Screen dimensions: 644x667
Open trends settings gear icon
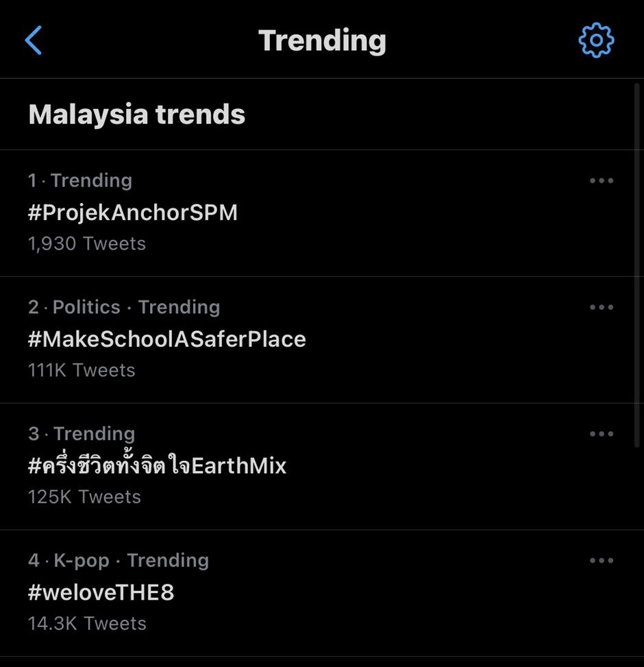(596, 40)
